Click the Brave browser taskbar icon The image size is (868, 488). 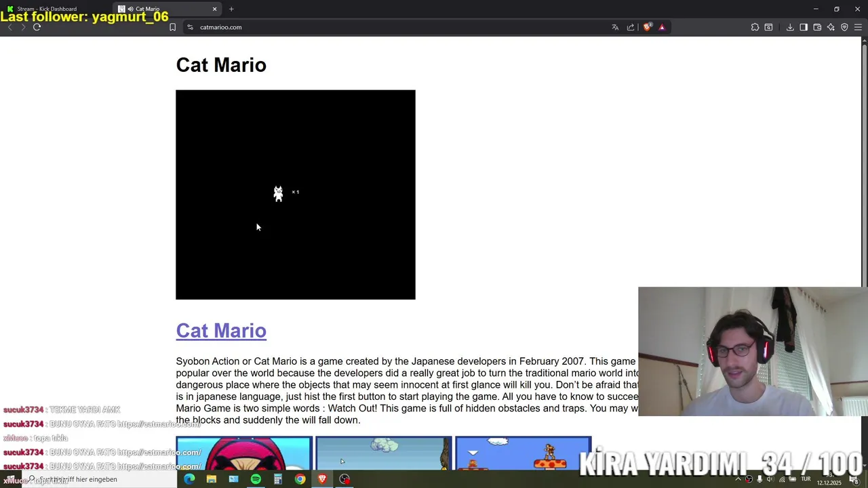(322, 479)
